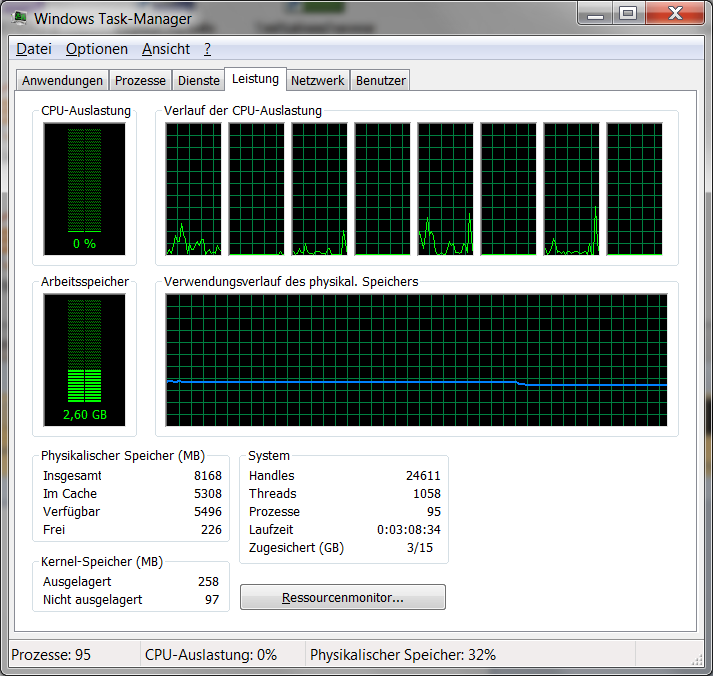Click the CPU-Auslastung gauge showing 0 %
This screenshot has width=713, height=676.
pos(85,189)
